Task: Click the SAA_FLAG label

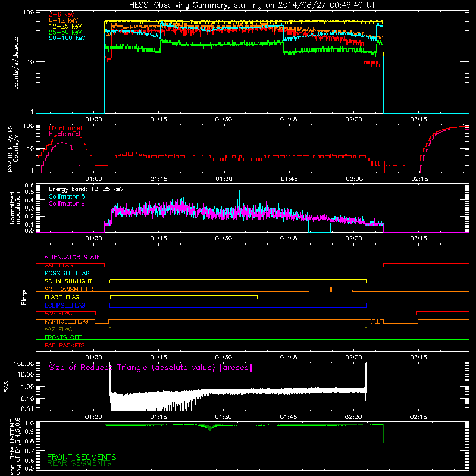Action: [58, 314]
